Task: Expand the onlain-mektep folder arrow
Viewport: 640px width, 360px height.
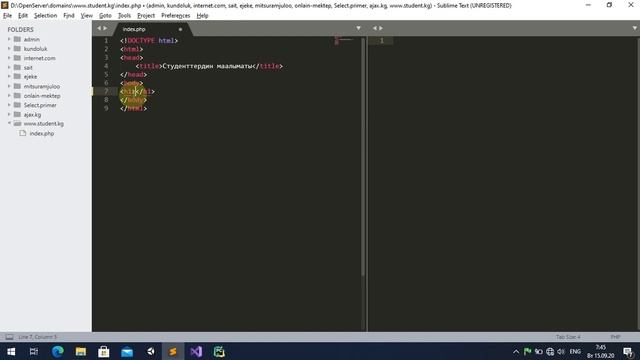Action: tap(9, 96)
